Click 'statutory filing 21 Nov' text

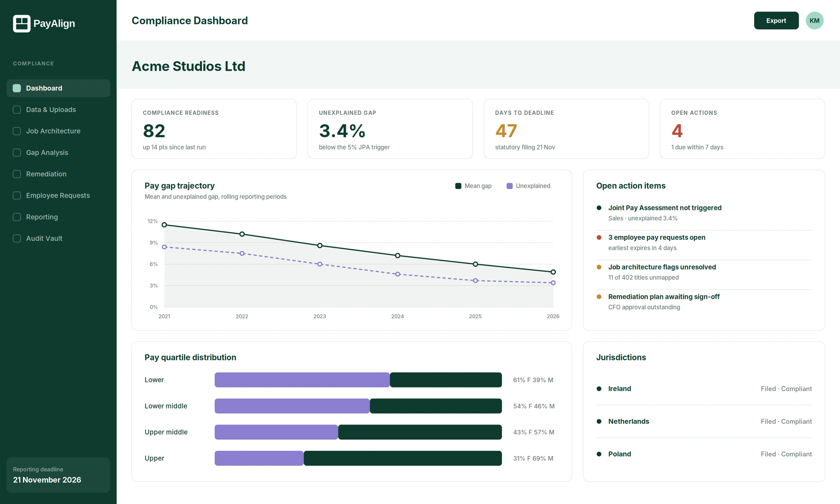click(525, 147)
